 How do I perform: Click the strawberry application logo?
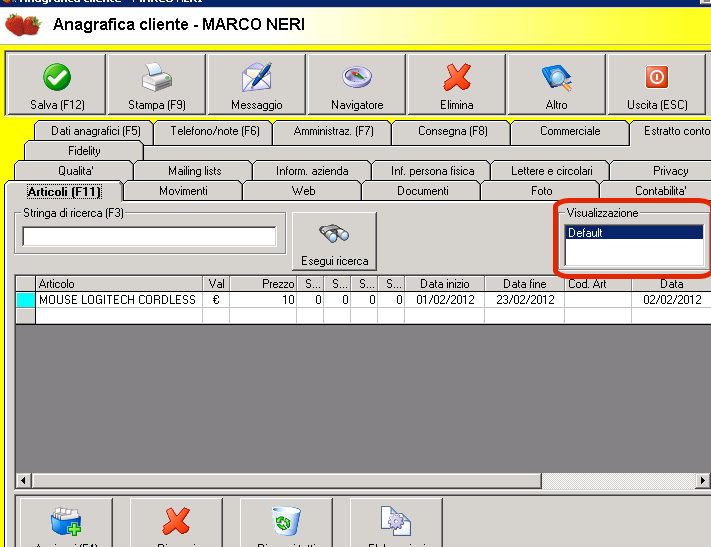pos(23,24)
